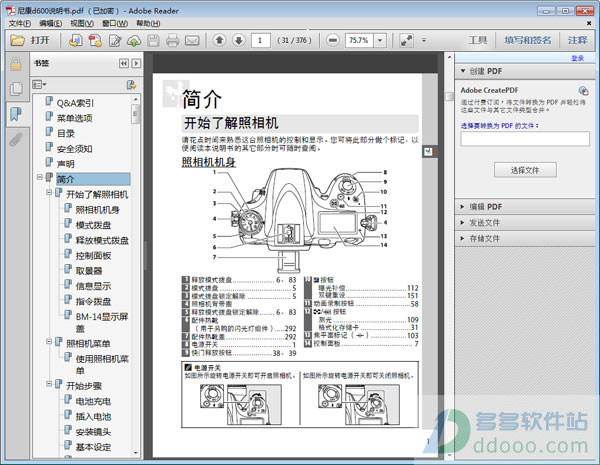The image size is (600, 465).
Task: Click the page number input field
Action: tap(261, 40)
